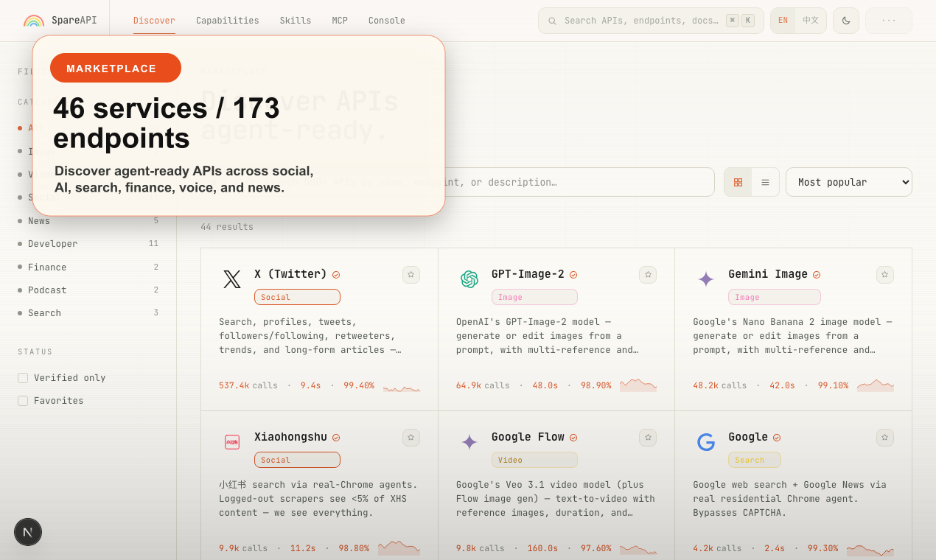Viewport: 936px width, 560px height.
Task: Enable the Verified only checkbox
Action: pos(23,378)
